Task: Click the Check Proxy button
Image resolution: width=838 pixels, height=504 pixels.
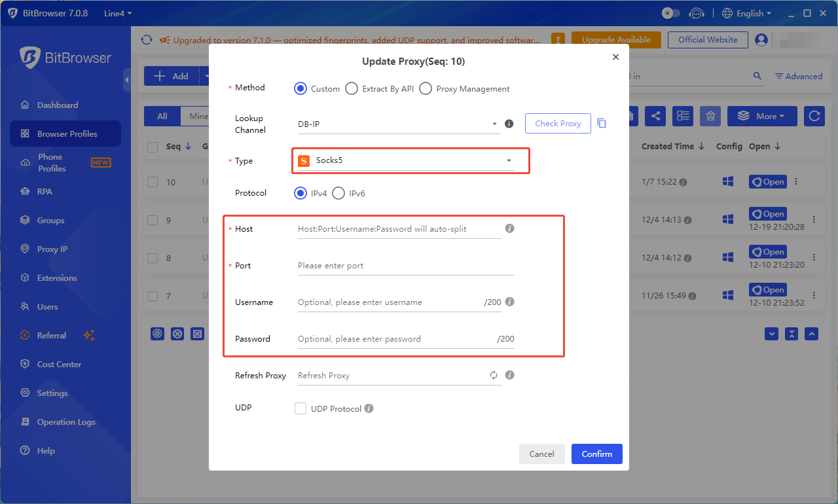Action: (558, 124)
